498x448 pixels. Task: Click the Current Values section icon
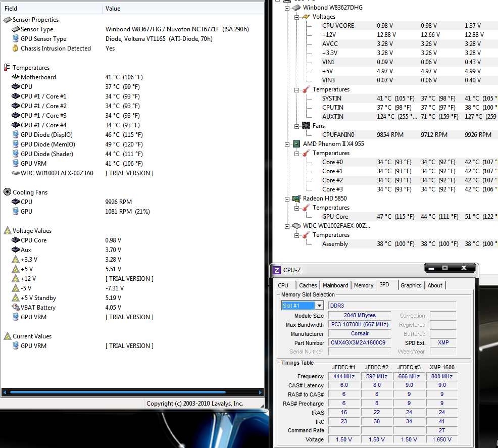[x=7, y=336]
